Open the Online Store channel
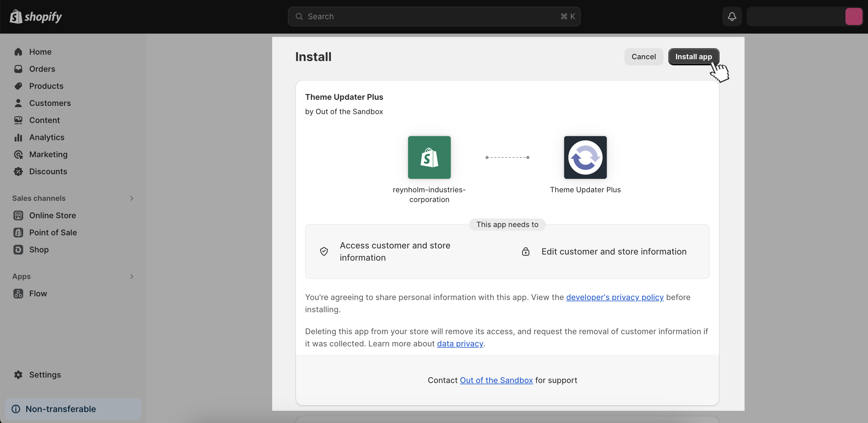The height and width of the screenshot is (423, 868). tap(52, 215)
